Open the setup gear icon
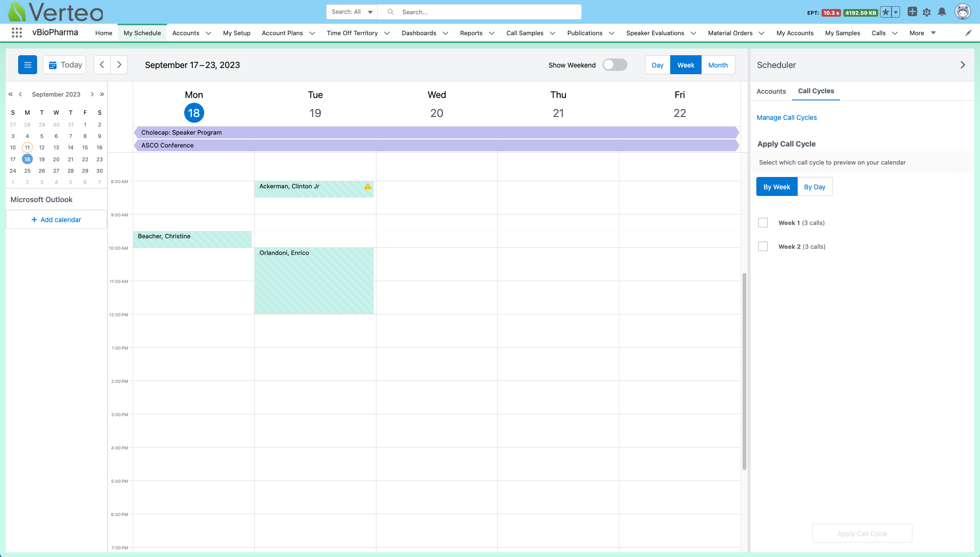Image resolution: width=980 pixels, height=557 pixels. pos(926,12)
